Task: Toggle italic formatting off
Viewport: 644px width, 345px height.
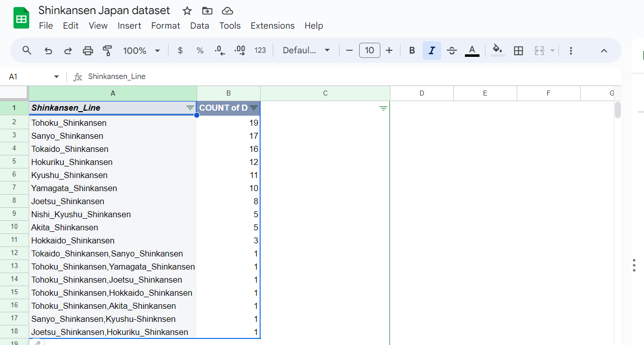Action: click(432, 50)
